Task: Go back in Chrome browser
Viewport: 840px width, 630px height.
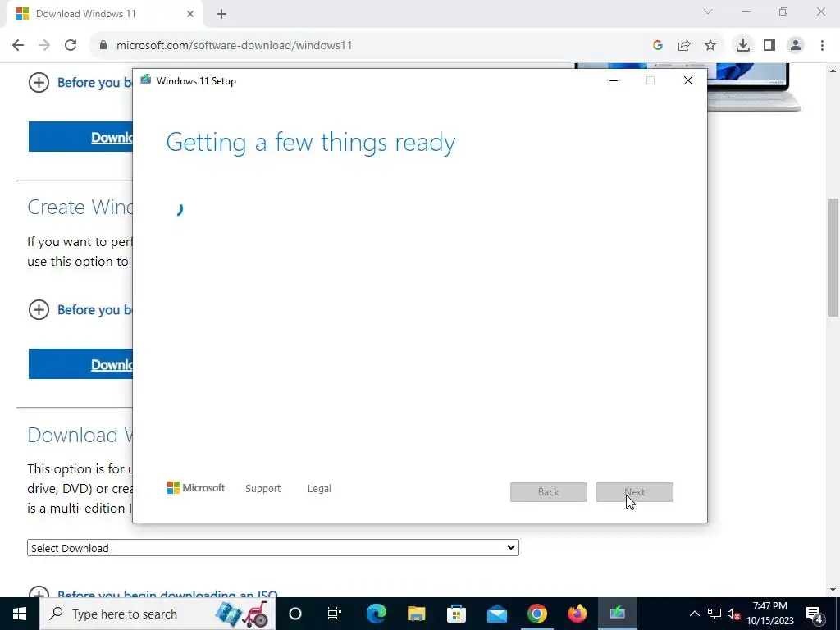Action: [18, 45]
